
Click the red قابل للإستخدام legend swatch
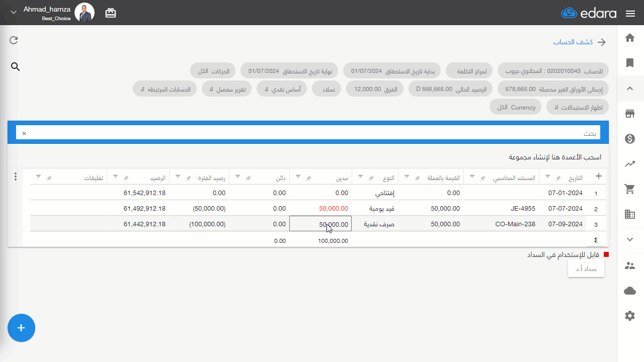pyautogui.click(x=606, y=255)
